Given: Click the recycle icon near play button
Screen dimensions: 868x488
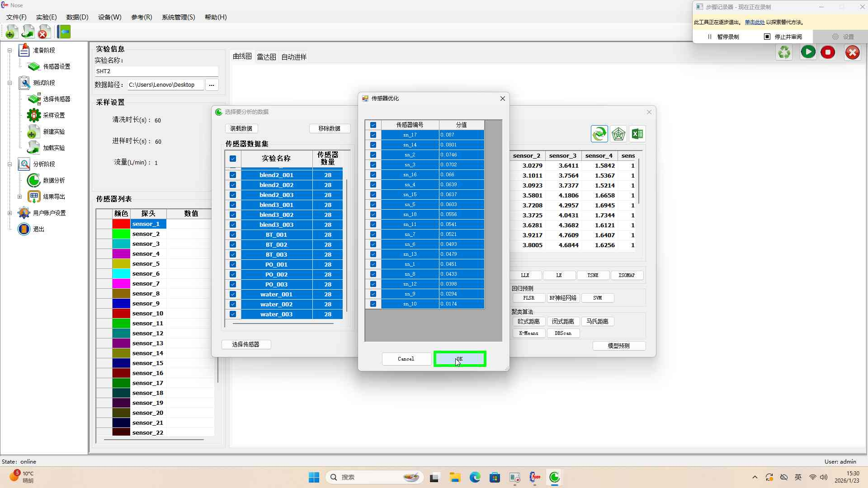Looking at the screenshot, I should point(784,52).
